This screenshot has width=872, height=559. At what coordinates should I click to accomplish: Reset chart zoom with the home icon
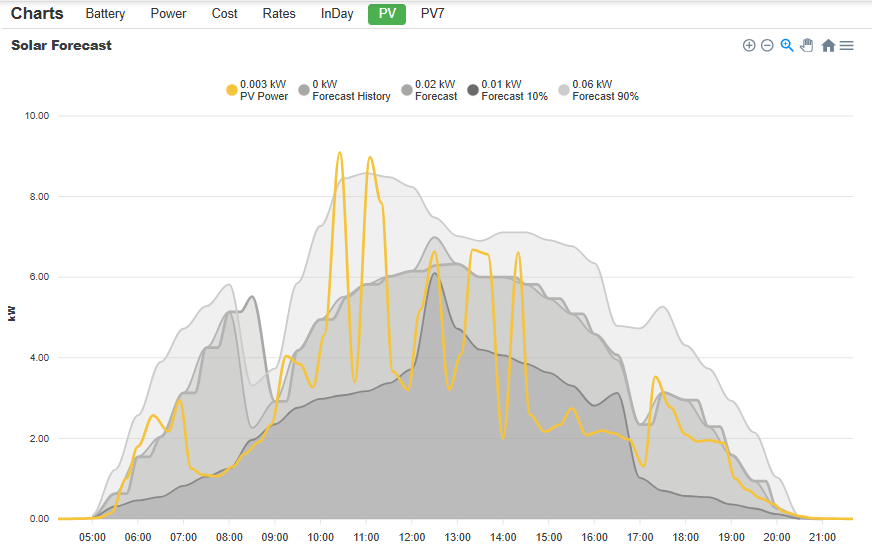tap(828, 46)
